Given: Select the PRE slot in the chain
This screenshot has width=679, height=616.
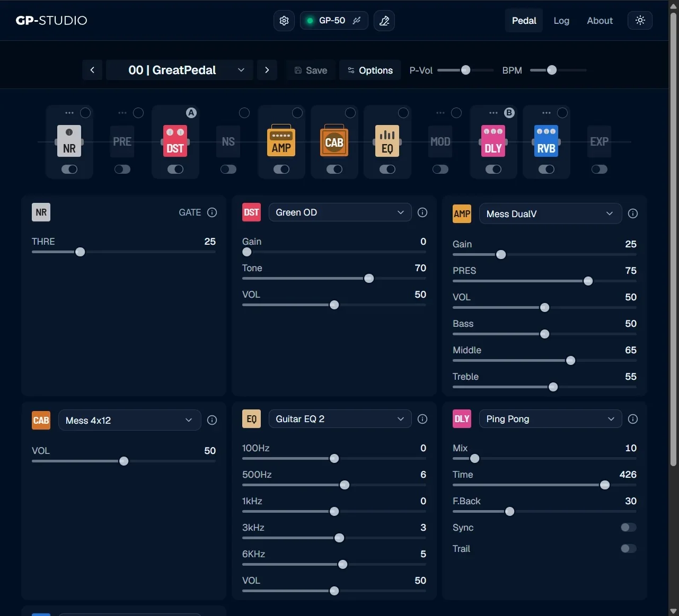Looking at the screenshot, I should 122,141.
